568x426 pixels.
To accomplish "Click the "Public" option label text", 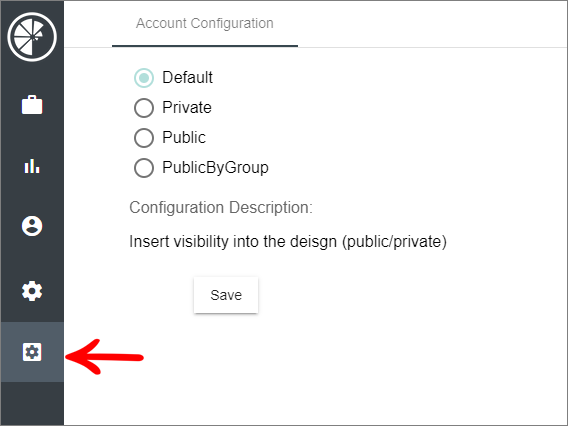I will [184, 138].
